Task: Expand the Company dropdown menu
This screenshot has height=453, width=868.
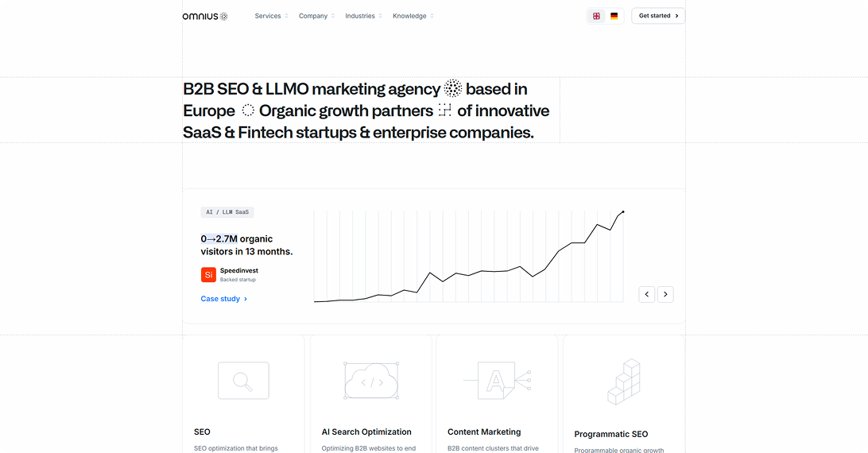Action: [316, 16]
